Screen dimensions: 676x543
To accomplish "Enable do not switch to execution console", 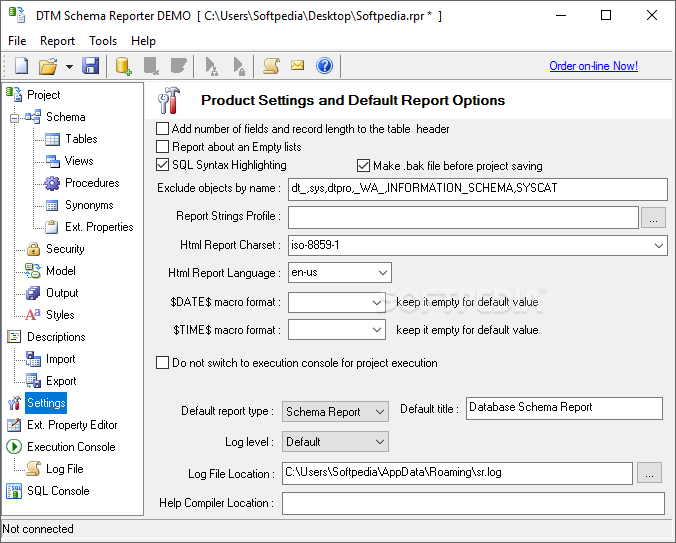I will click(163, 362).
